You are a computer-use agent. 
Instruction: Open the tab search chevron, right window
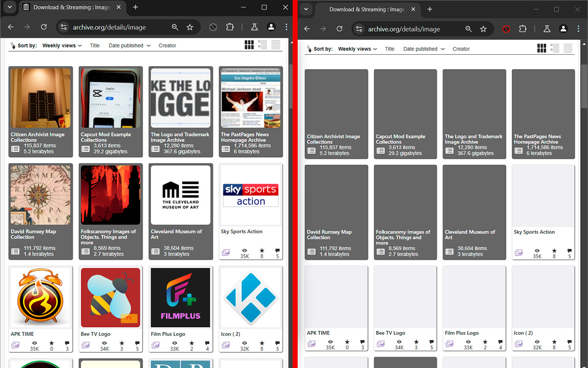pos(306,9)
